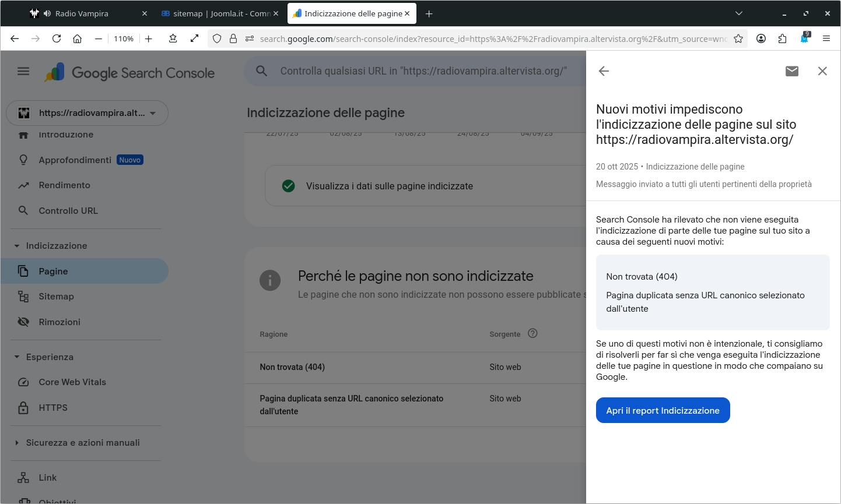
Task: Open the property selector dropdown
Action: tap(87, 113)
